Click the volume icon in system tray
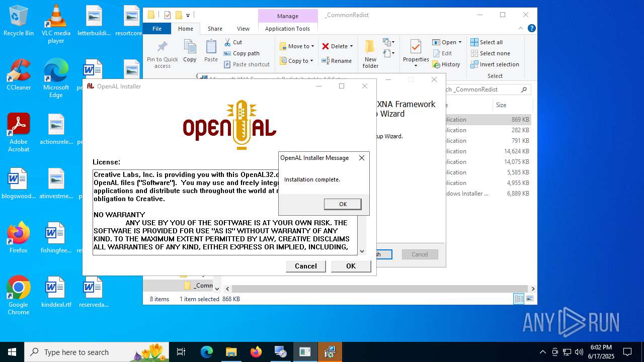 click(579, 352)
